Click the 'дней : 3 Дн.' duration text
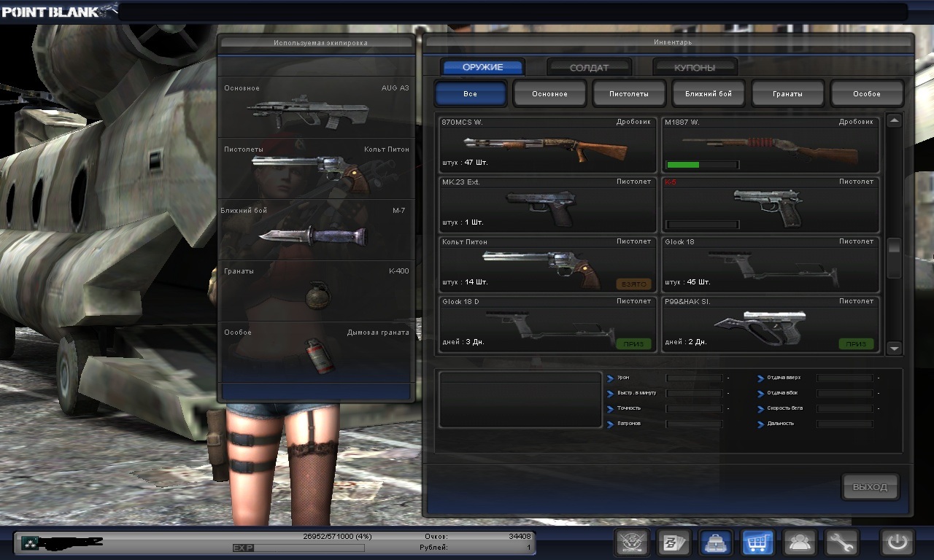The height and width of the screenshot is (560, 934). click(463, 341)
